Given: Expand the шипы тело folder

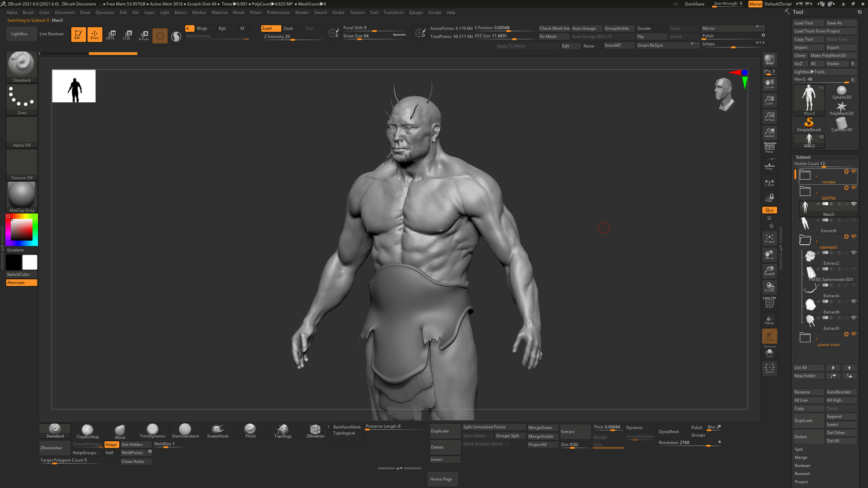Looking at the screenshot, I should tap(805, 337).
